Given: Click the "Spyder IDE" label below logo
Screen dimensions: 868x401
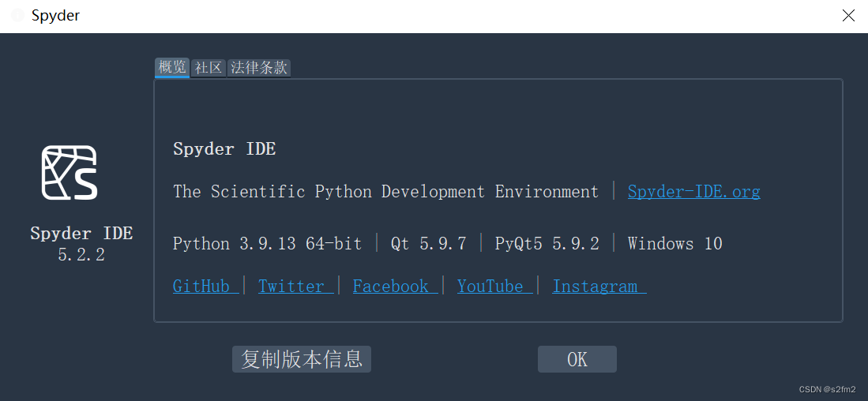Looking at the screenshot, I should tap(81, 234).
